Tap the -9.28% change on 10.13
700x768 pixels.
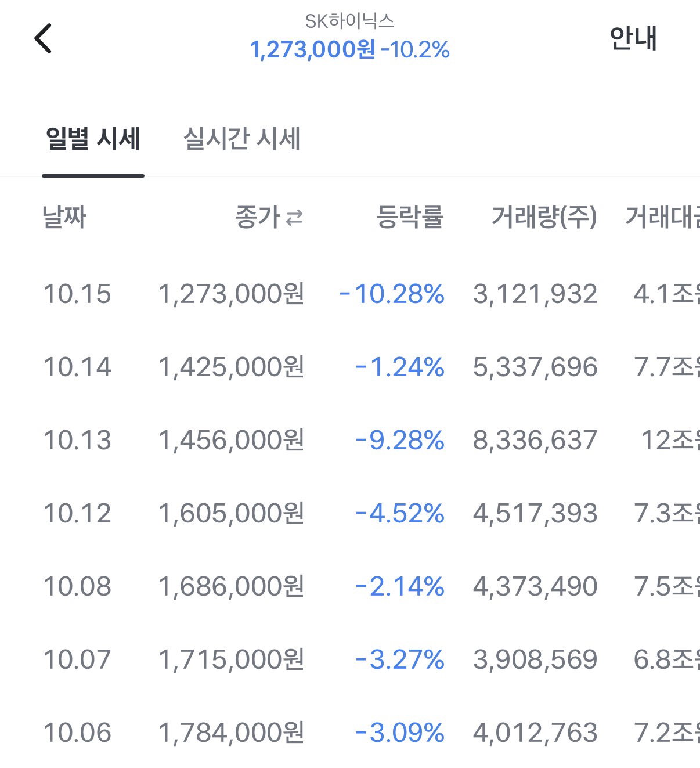400,440
